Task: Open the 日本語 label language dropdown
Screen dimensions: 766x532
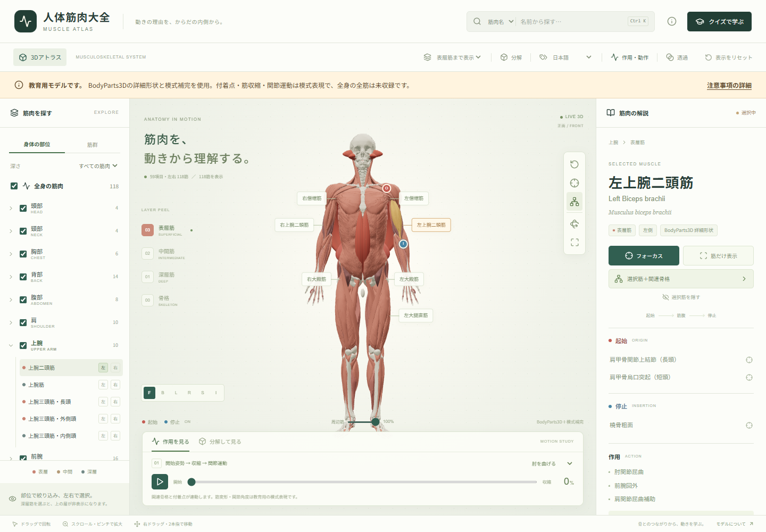Action: (565, 57)
